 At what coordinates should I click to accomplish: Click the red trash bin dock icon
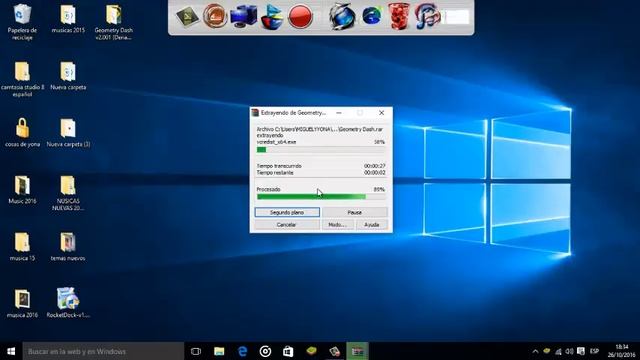tap(399, 16)
